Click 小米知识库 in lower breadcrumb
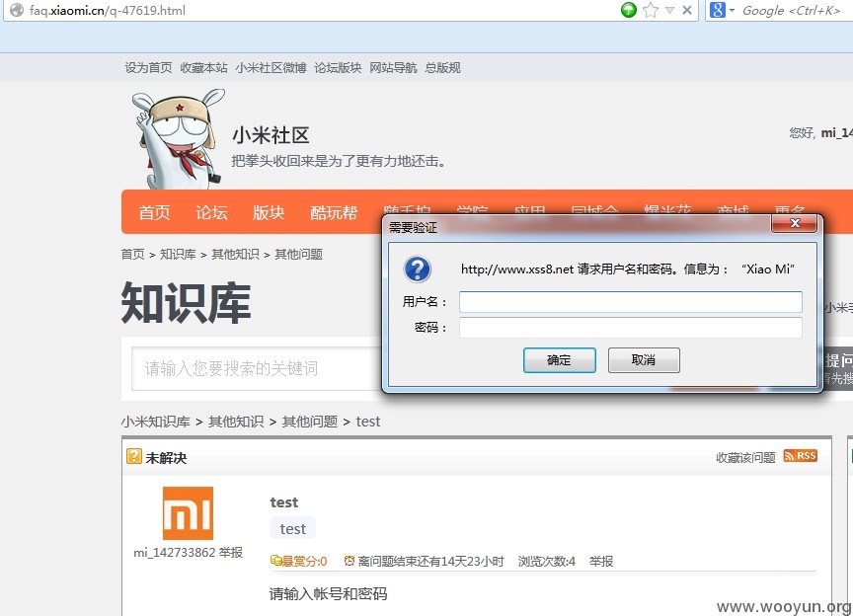853x616 pixels. click(x=156, y=422)
